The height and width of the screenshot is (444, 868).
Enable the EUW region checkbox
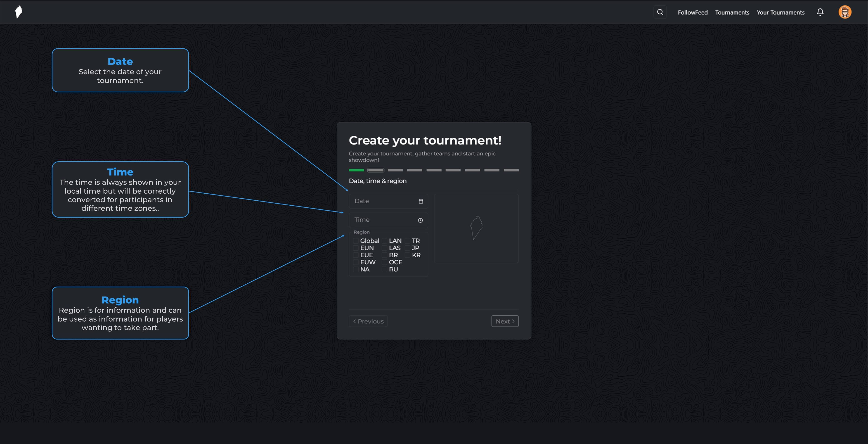click(x=355, y=262)
